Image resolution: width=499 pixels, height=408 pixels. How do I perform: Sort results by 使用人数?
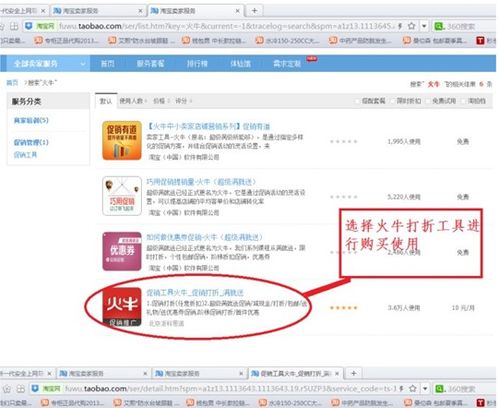coord(133,101)
